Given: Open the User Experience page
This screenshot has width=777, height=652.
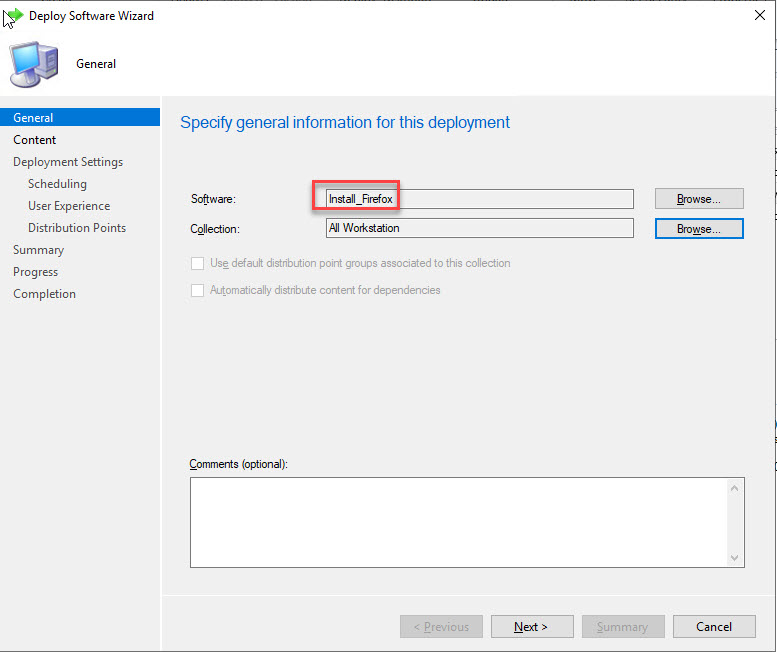Looking at the screenshot, I should point(69,206).
